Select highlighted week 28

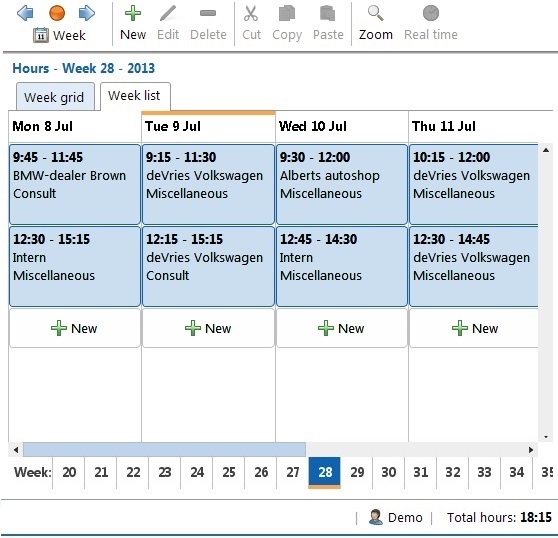point(325,473)
